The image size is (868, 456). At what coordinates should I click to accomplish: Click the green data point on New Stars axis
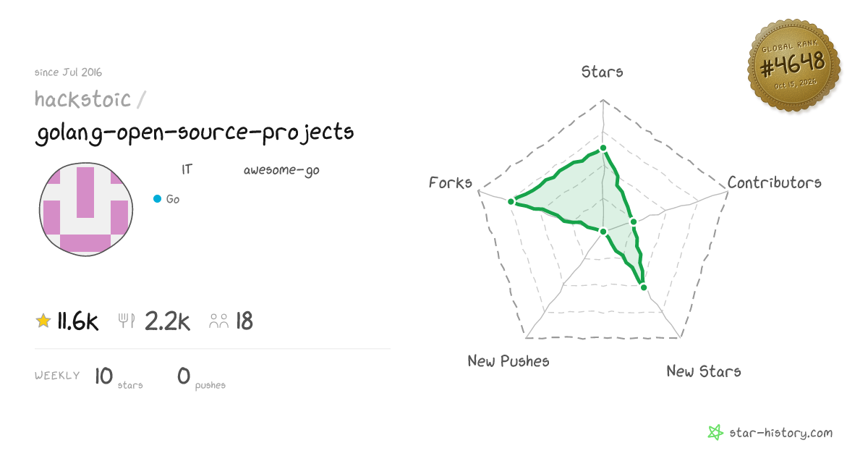(643, 287)
